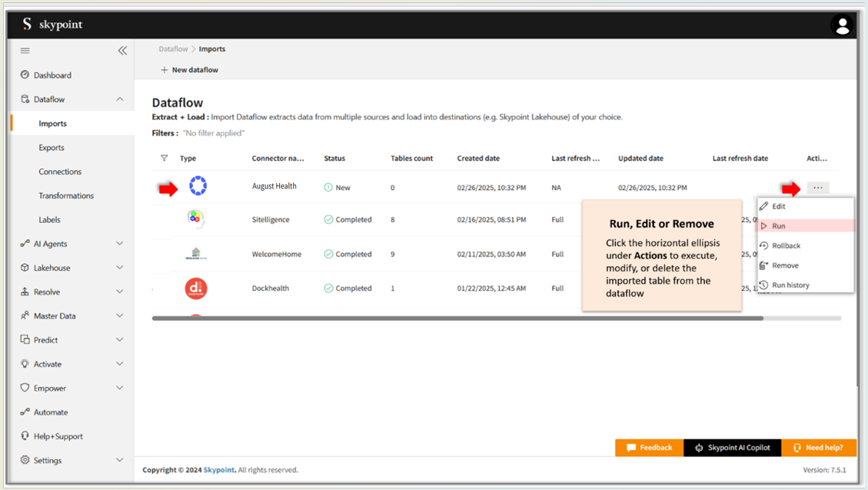The height and width of the screenshot is (490, 868).
Task: Expand the Lakehouse sidebar section
Action: point(120,268)
